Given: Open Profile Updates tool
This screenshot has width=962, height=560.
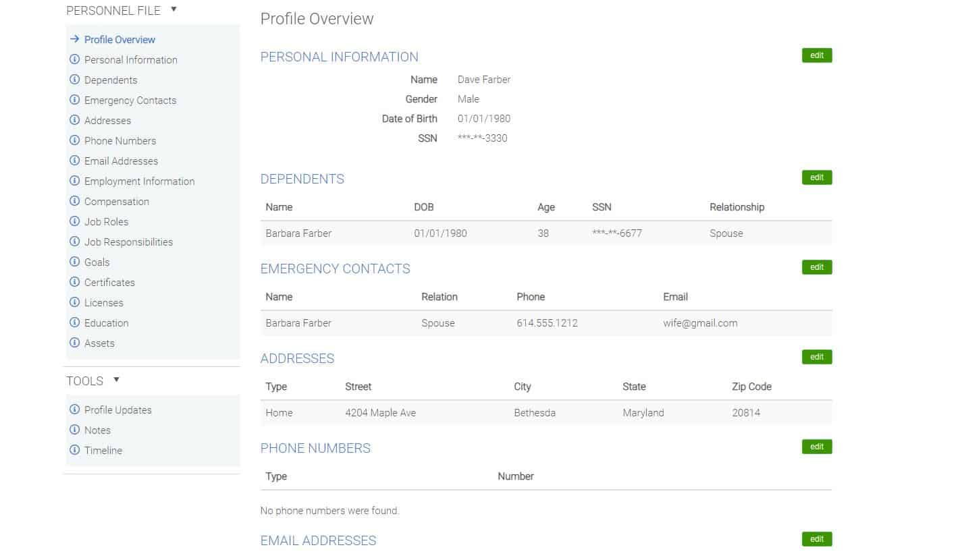Looking at the screenshot, I should (x=117, y=410).
